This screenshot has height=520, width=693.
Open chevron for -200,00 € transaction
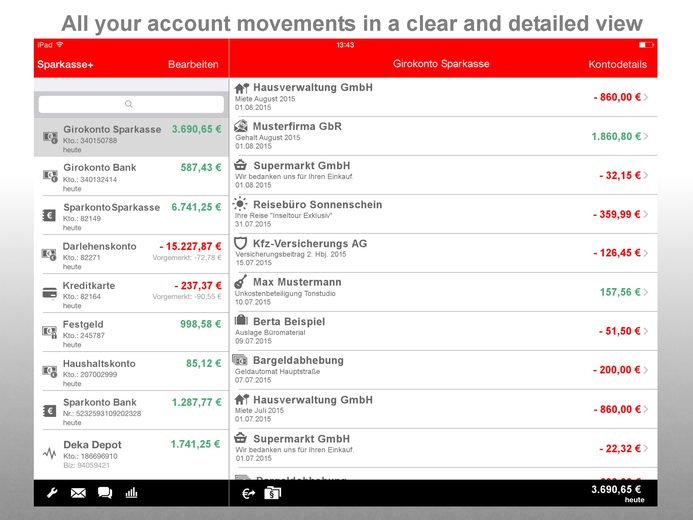pos(646,370)
